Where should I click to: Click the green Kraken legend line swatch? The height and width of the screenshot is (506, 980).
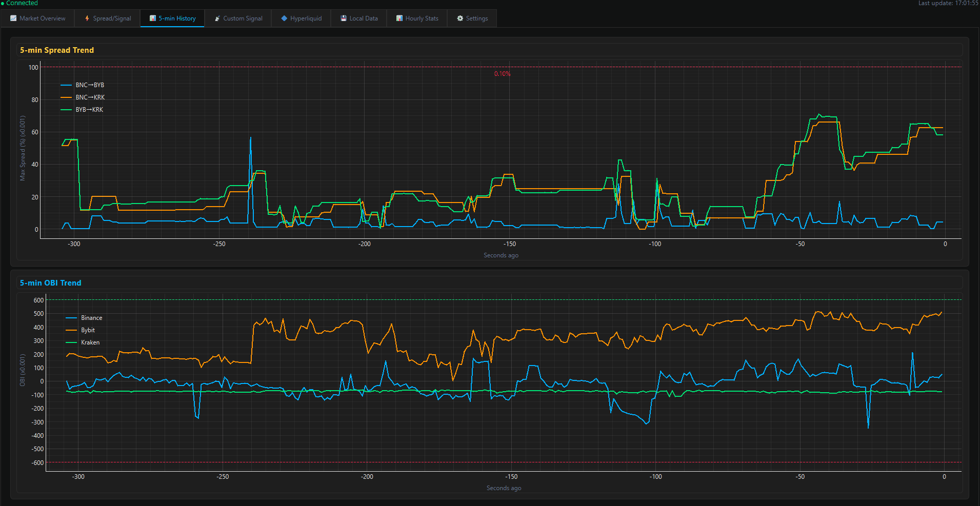[x=71, y=342]
